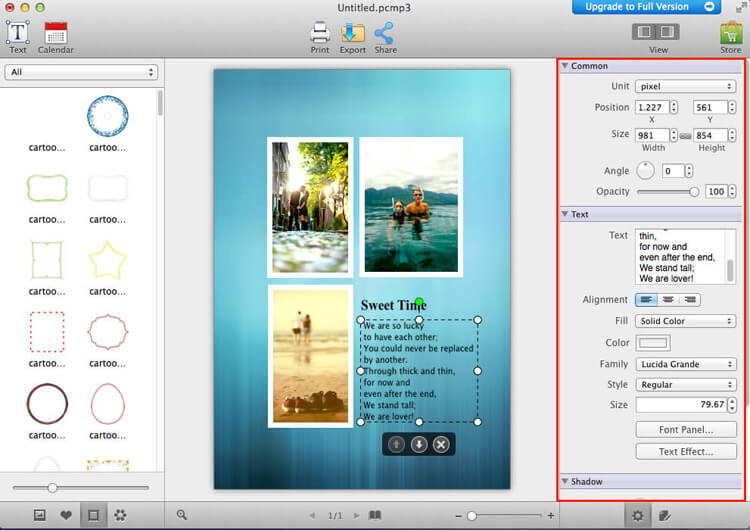
Task: Move the text layer up
Action: pos(396,445)
